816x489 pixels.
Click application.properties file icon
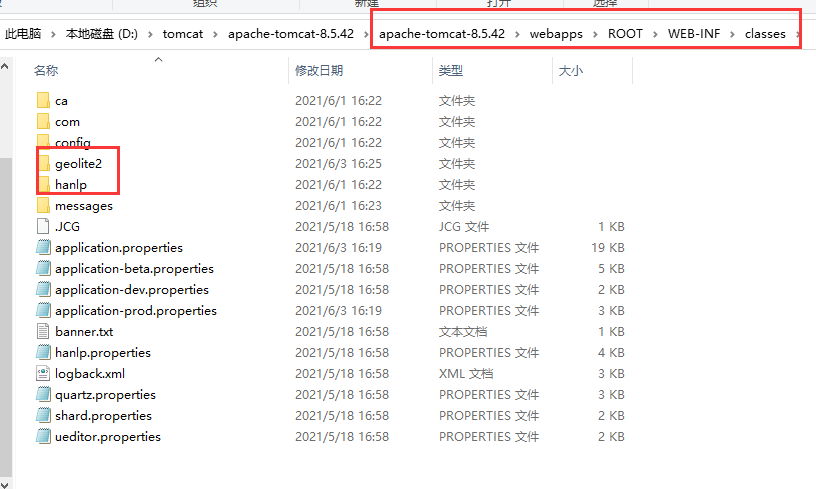(43, 247)
